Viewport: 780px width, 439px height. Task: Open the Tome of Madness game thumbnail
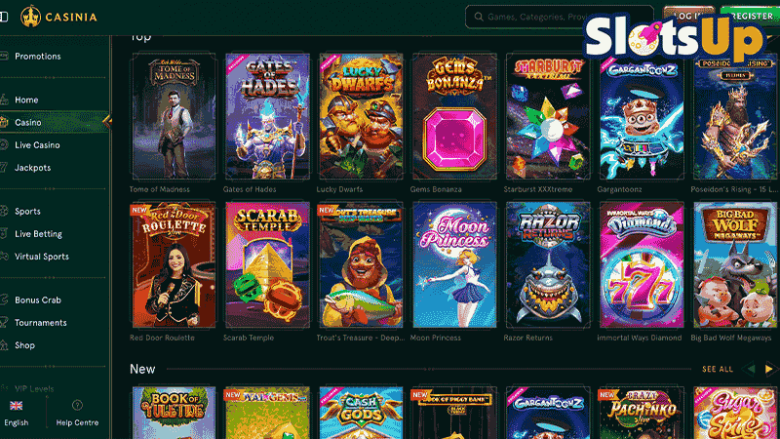(174, 116)
